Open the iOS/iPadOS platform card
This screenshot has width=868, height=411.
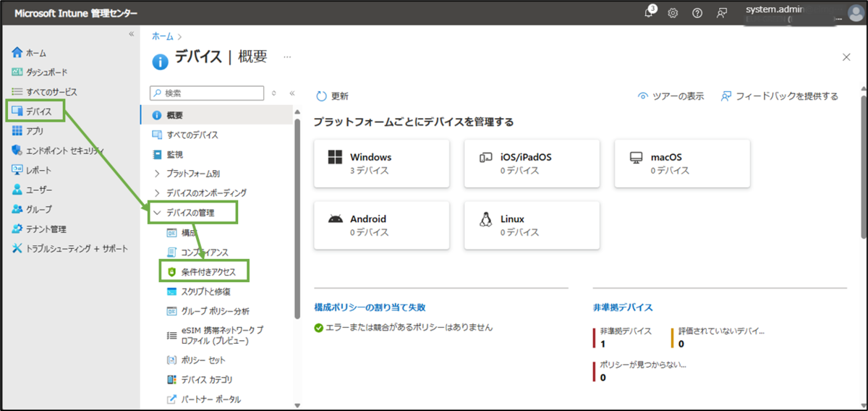(x=532, y=164)
